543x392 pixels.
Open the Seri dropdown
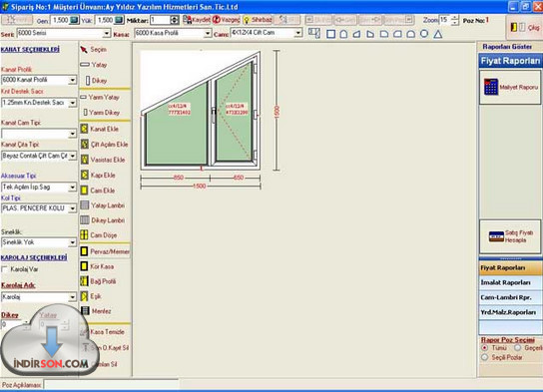(x=107, y=34)
